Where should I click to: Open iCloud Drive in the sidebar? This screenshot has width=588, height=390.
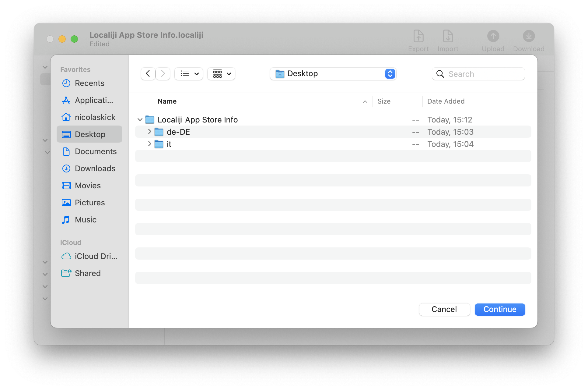89,256
